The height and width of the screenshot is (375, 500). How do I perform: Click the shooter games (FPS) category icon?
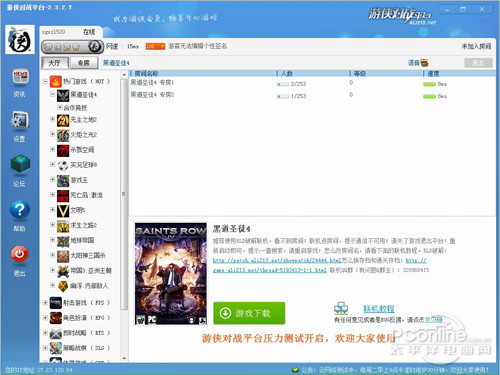coord(56,303)
